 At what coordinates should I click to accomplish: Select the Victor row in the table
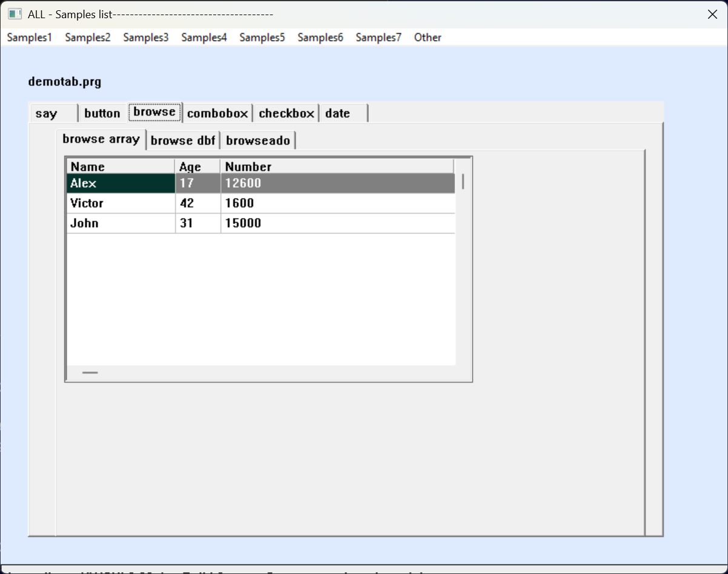(121, 203)
